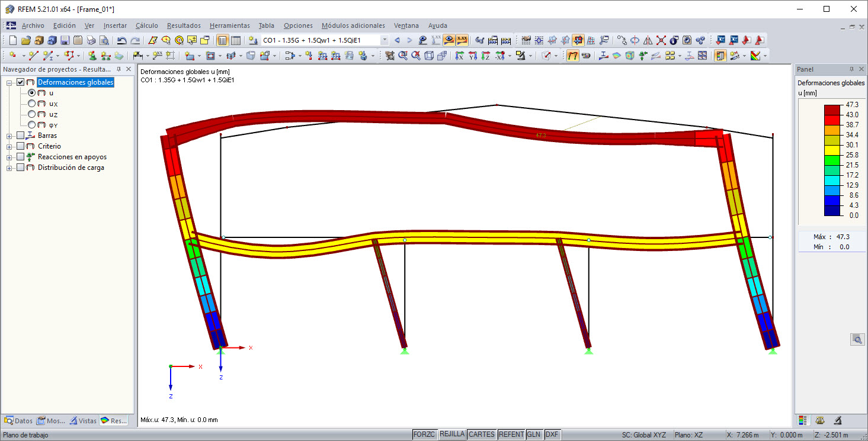Select the φY radio button
868x441 pixels.
coord(32,125)
